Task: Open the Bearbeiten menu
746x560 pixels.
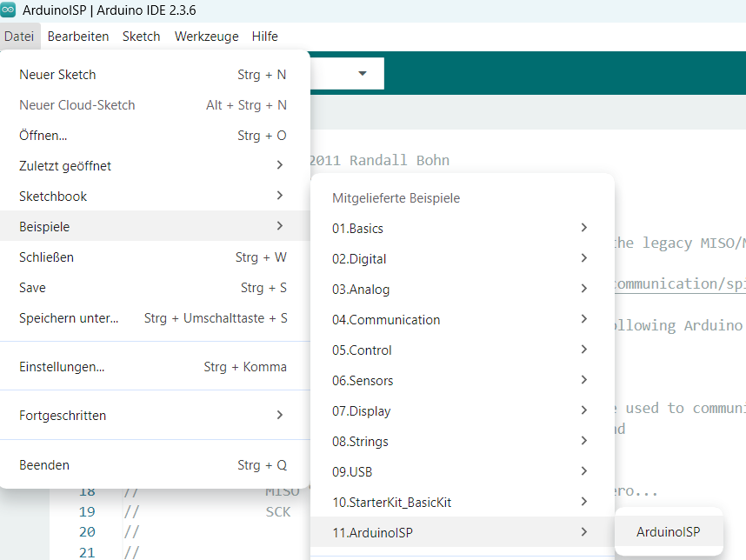Action: click(78, 37)
